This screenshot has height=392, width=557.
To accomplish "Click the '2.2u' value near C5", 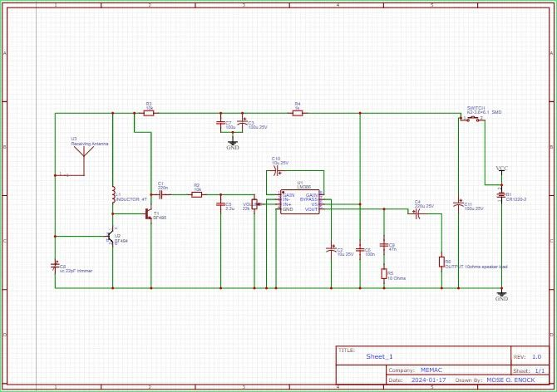I will 229,208.
